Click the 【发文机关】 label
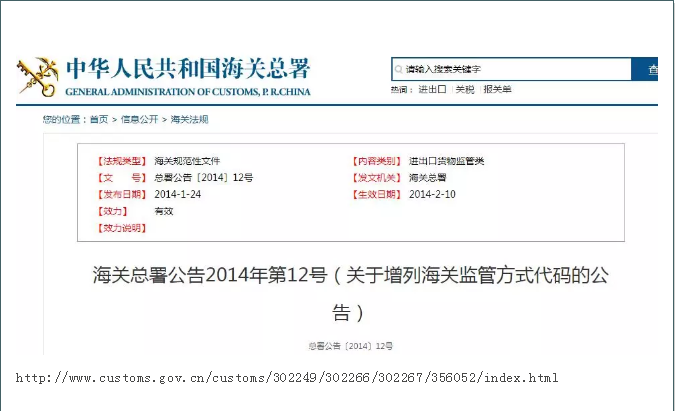Viewport: 675px width, 411px height. click(x=377, y=177)
